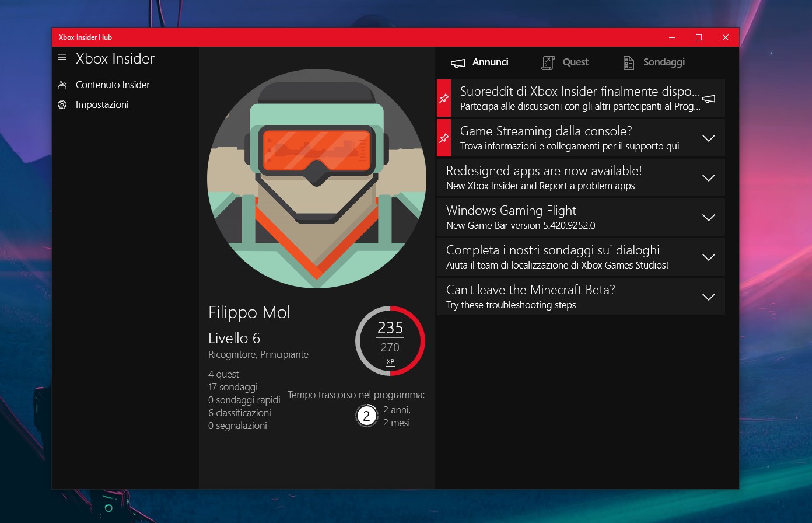Expand Can't leave the Minecraft Beta chevron
This screenshot has height=523, width=812.
(709, 297)
